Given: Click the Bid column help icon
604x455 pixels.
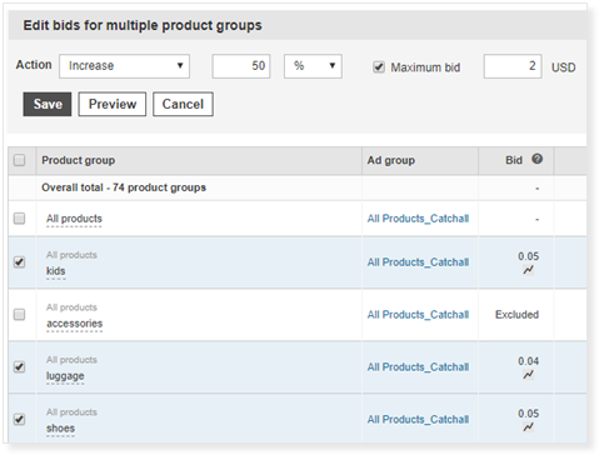Looking at the screenshot, I should [537, 160].
